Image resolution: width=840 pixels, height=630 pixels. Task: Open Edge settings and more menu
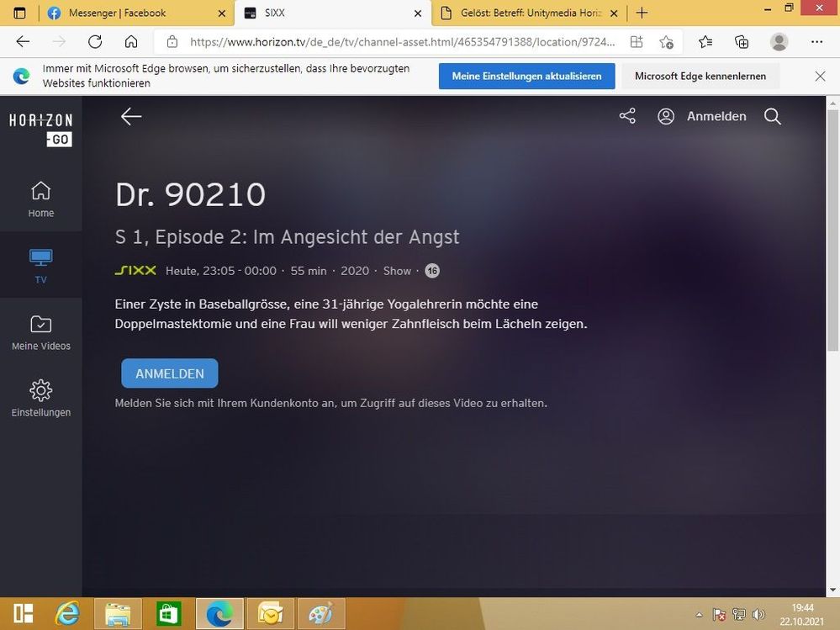[x=816, y=42]
